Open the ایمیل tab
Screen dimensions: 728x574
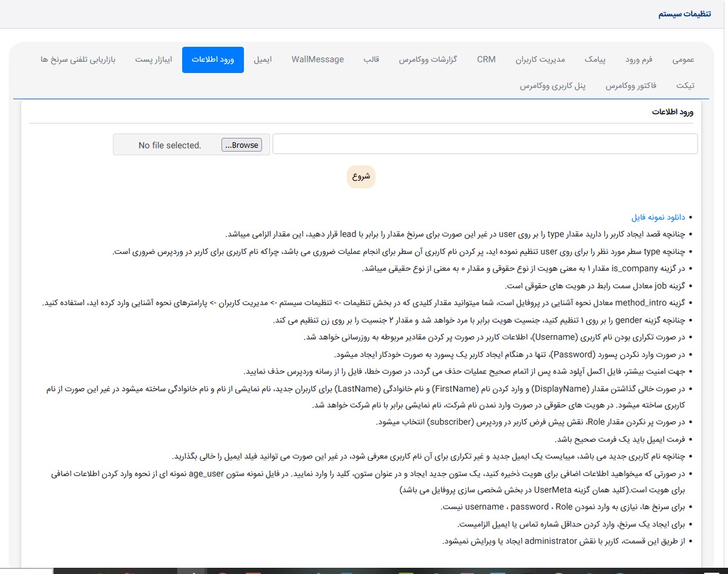point(263,60)
